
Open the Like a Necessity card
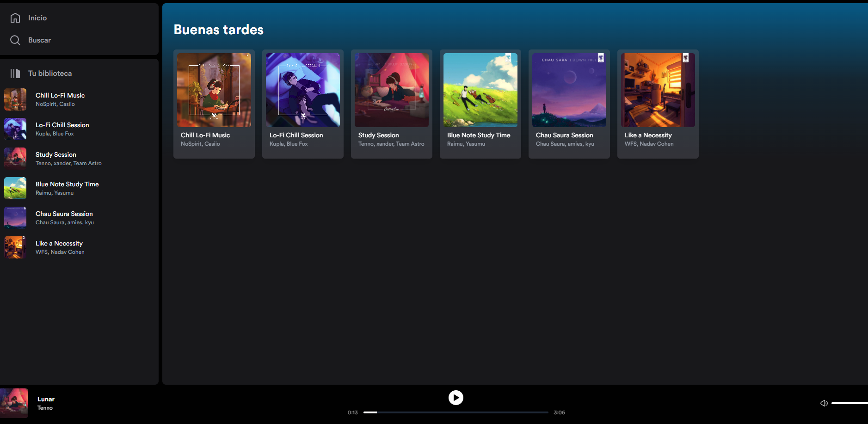point(658,104)
